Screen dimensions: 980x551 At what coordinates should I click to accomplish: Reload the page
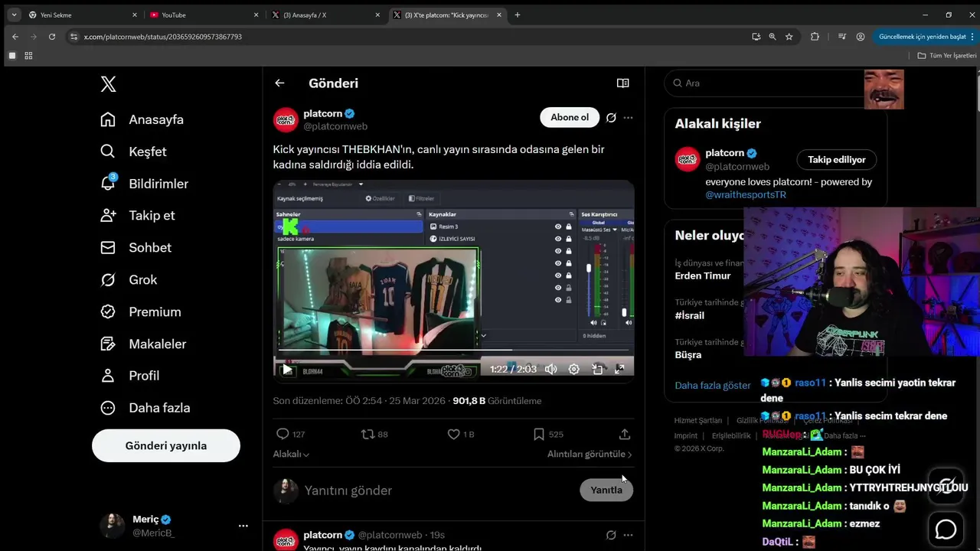pos(52,36)
